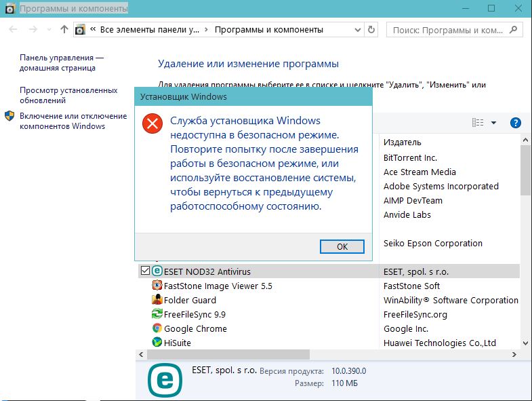Go forward with the navigation arrow
The height and width of the screenshot is (401, 532).
(33, 30)
